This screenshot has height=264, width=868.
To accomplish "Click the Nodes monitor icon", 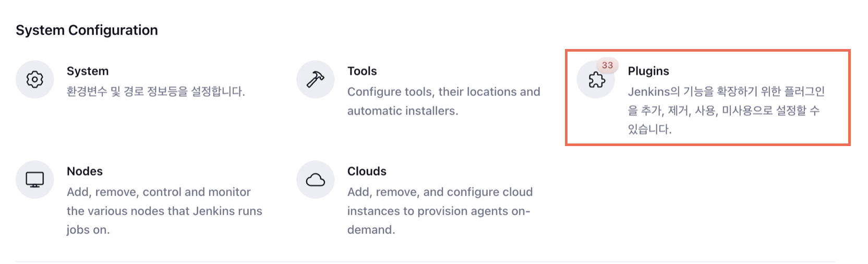I will [x=35, y=179].
